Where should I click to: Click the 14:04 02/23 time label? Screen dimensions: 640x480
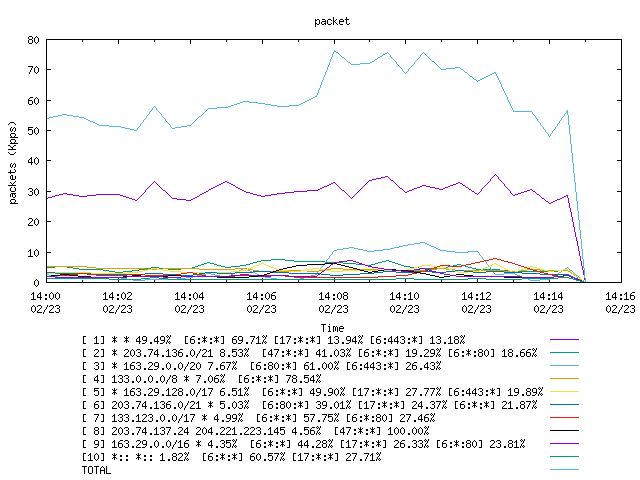tap(189, 302)
